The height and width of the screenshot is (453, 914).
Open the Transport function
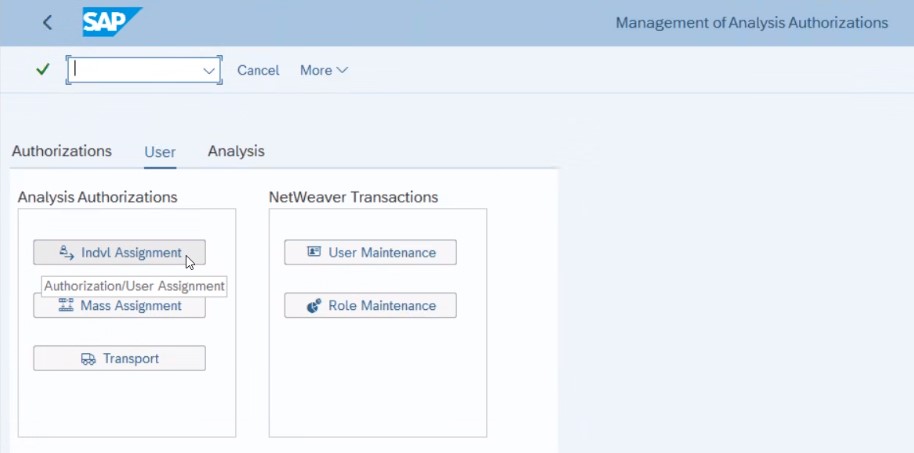coord(119,359)
